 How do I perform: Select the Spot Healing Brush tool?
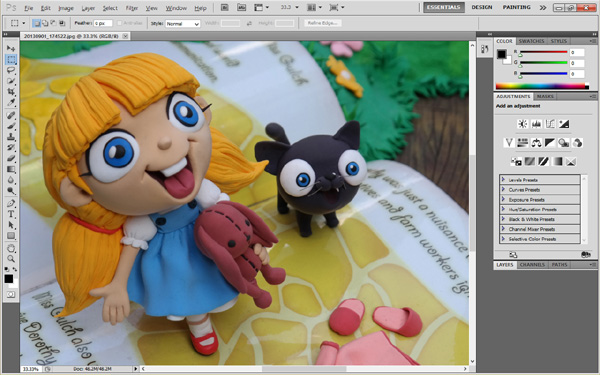coord(11,115)
